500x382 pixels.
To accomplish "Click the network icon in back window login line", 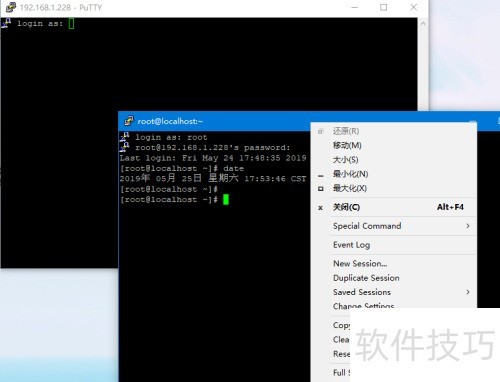I will [x=7, y=23].
